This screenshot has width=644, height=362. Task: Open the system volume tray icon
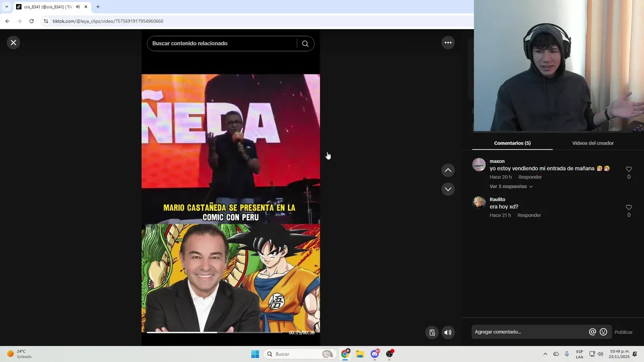pyautogui.click(x=600, y=354)
